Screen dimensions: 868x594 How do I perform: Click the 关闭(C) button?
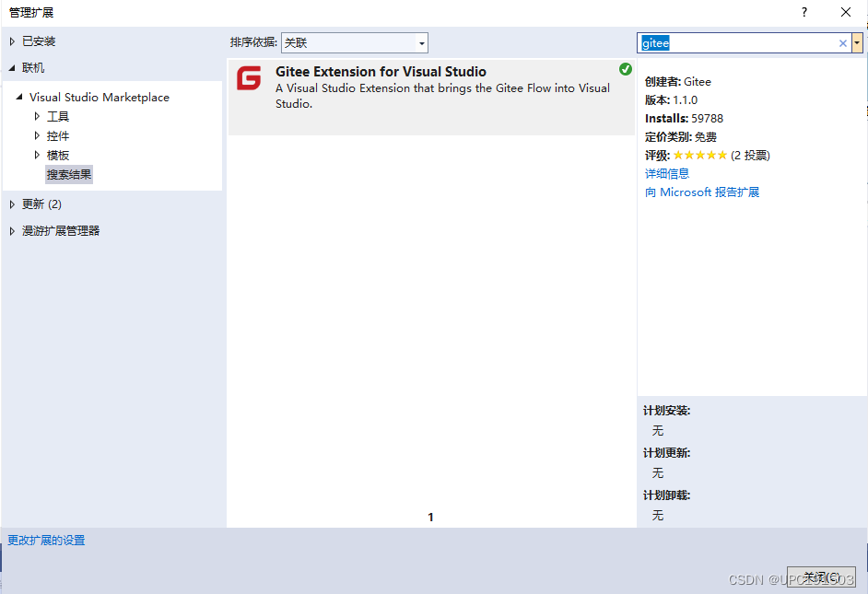coord(822,577)
